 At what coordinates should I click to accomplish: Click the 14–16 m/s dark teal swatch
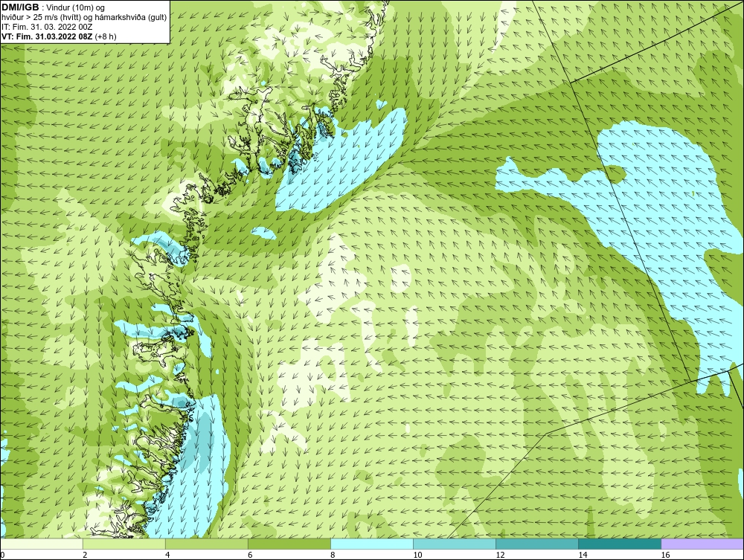pos(620,544)
